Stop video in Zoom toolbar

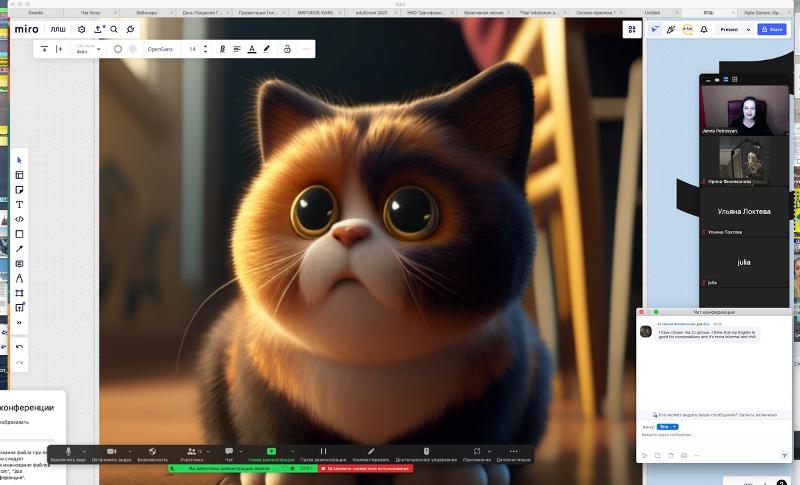[x=111, y=452]
